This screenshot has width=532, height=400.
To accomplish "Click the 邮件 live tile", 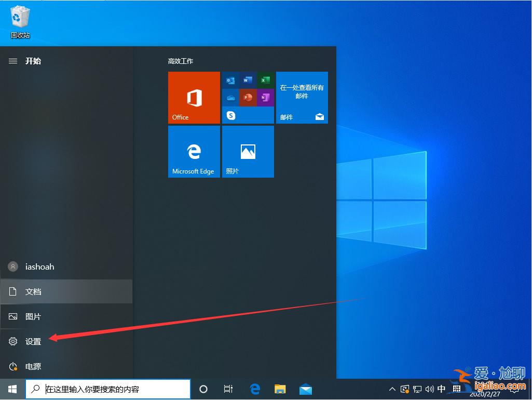I will coord(302,98).
